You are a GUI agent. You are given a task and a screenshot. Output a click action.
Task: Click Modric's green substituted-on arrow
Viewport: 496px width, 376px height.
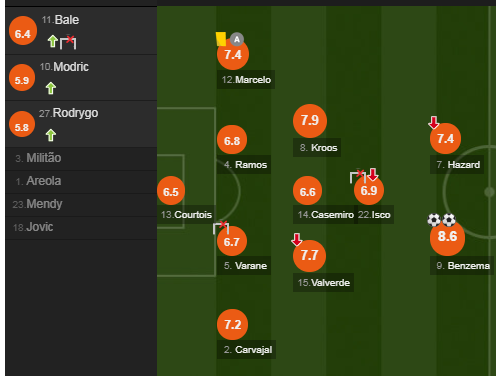tap(51, 88)
